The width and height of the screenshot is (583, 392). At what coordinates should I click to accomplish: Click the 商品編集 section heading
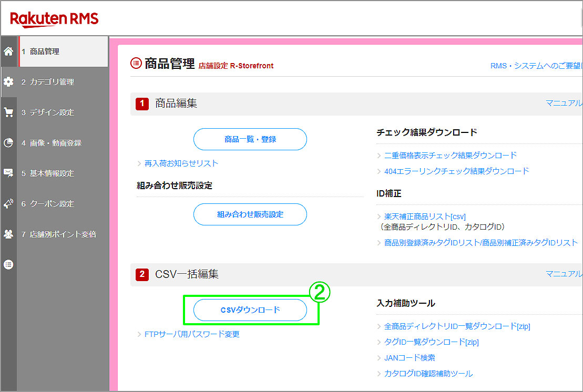click(x=176, y=103)
